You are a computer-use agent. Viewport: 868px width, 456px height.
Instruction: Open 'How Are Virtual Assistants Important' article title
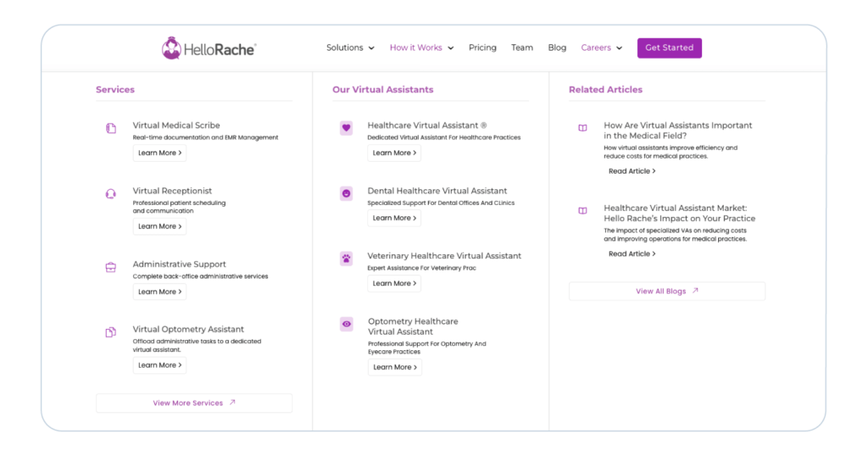point(678,131)
